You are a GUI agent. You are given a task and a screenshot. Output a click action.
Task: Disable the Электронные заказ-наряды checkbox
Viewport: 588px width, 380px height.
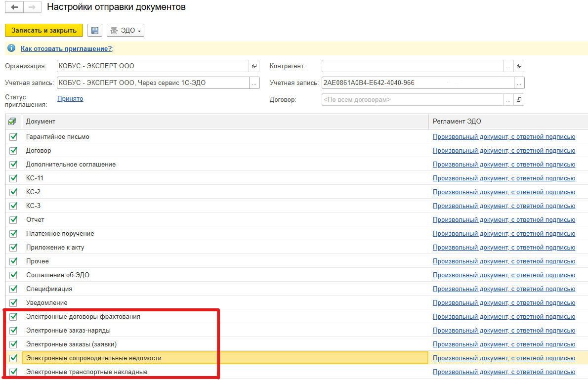click(x=13, y=331)
